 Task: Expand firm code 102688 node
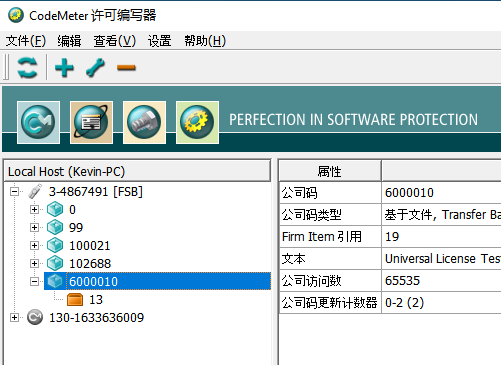pos(34,263)
